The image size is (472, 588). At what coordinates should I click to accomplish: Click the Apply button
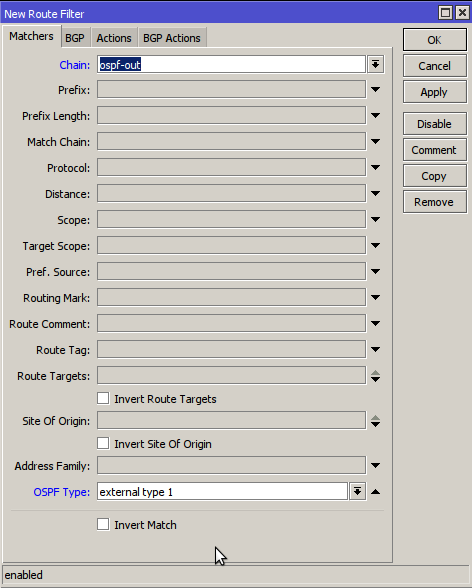pyautogui.click(x=435, y=92)
